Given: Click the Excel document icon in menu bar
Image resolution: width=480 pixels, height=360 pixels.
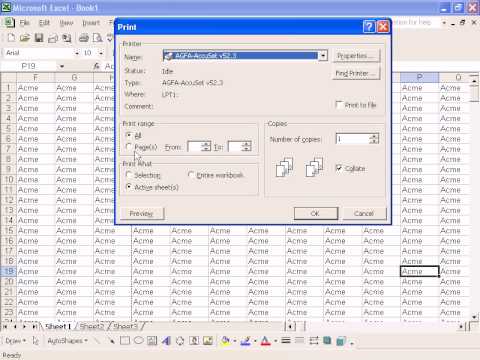Looking at the screenshot, I should (9, 23).
